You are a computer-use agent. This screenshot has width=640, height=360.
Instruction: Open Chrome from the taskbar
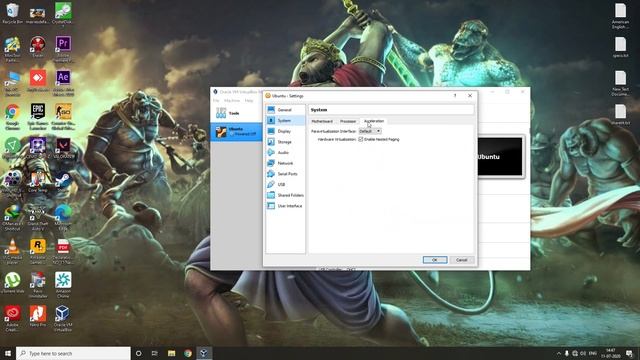click(188, 353)
